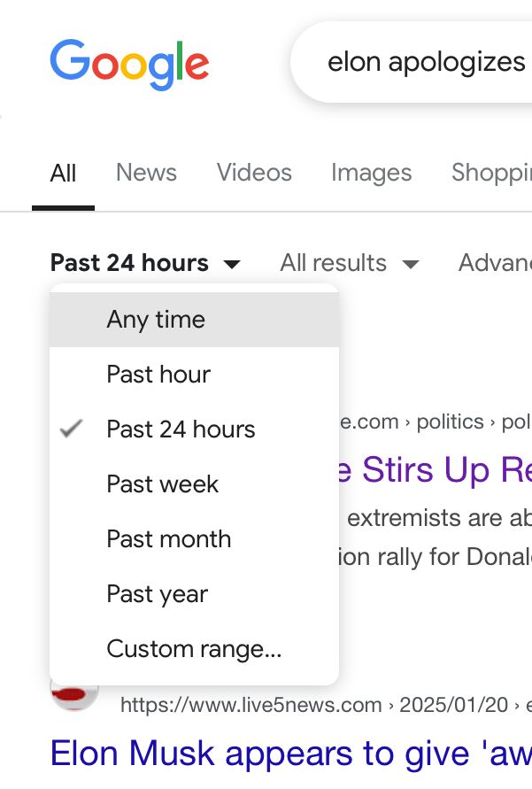Screen dimensions: 532x789
Task: Expand the All results dropdown
Action: pos(349,263)
